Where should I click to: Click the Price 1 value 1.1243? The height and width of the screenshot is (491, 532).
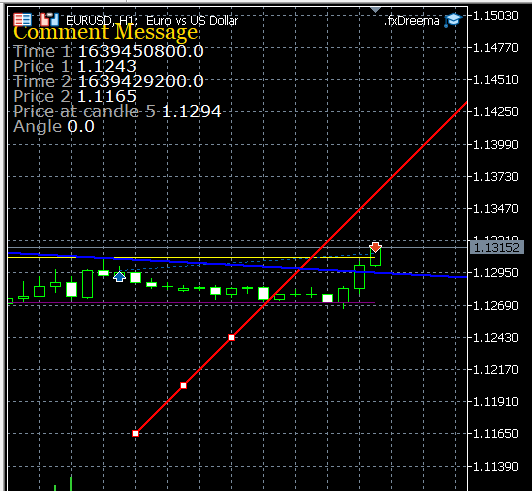coord(107,66)
